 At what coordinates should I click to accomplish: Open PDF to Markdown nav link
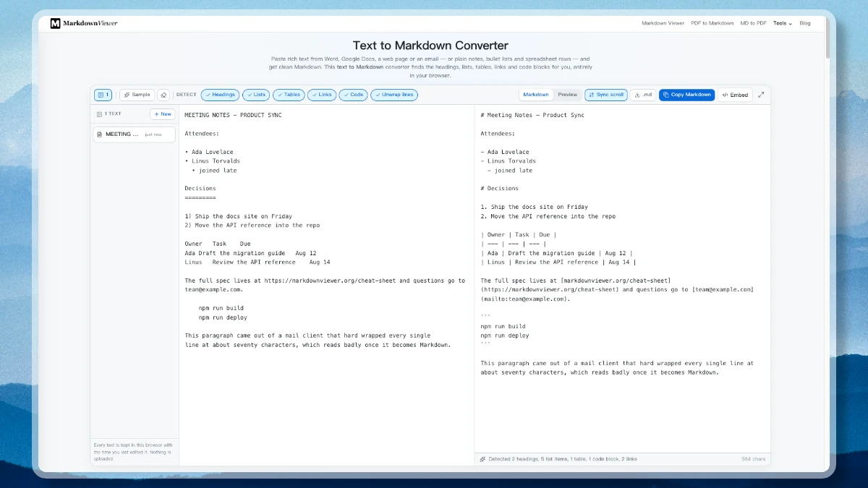[x=712, y=23]
